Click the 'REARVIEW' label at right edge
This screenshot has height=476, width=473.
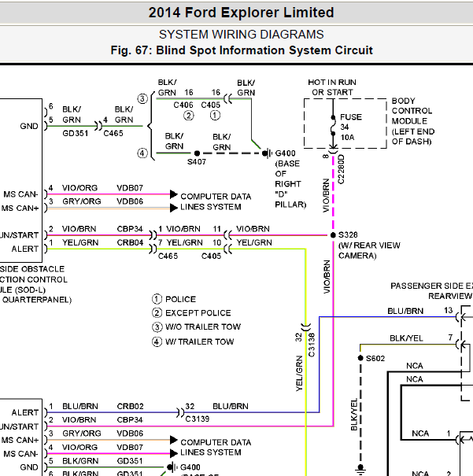click(x=450, y=296)
